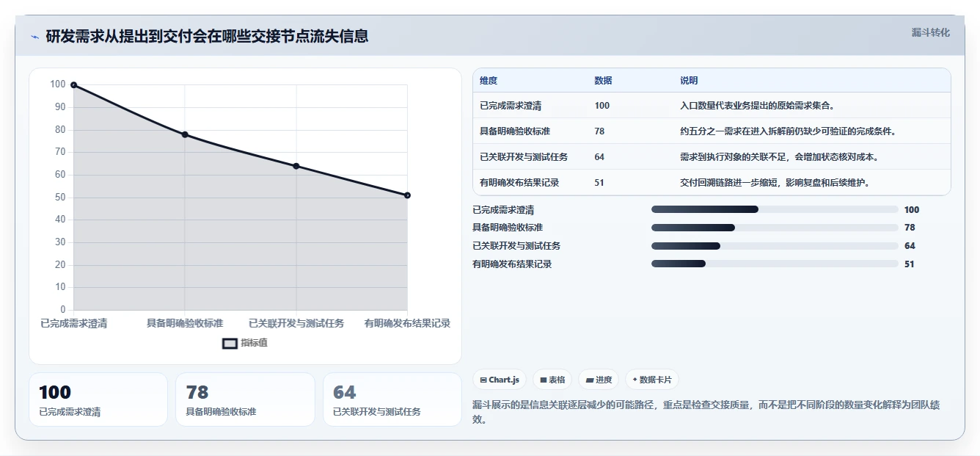This screenshot has width=980, height=456.
Task: Click the table value 64
Action: (599, 157)
